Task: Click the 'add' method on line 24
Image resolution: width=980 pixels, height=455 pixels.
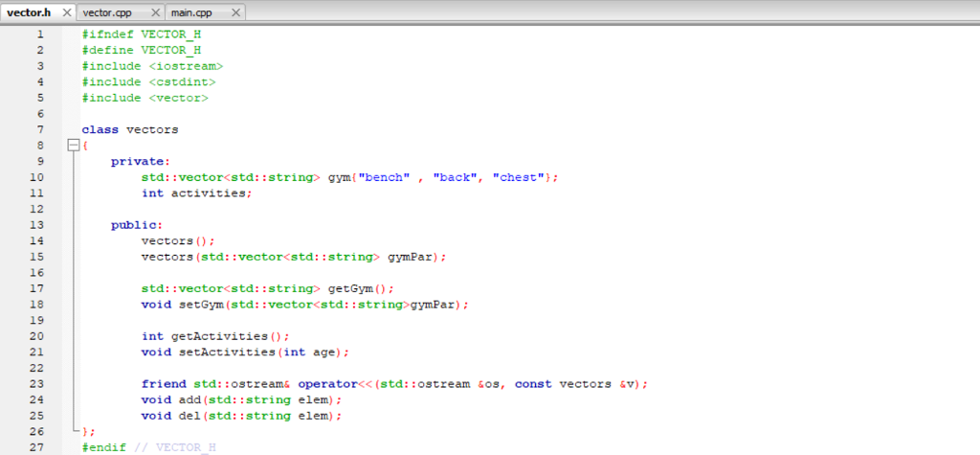Action: pos(189,400)
